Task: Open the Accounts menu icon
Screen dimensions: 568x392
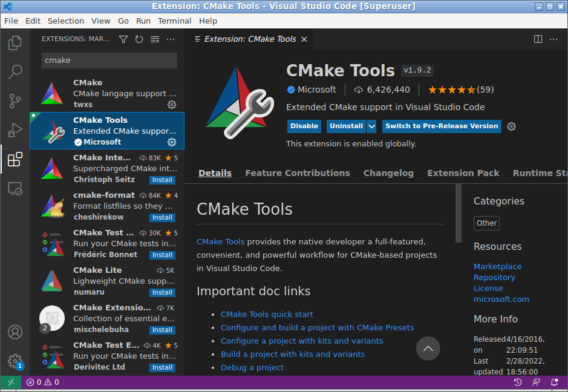Action: point(15,332)
